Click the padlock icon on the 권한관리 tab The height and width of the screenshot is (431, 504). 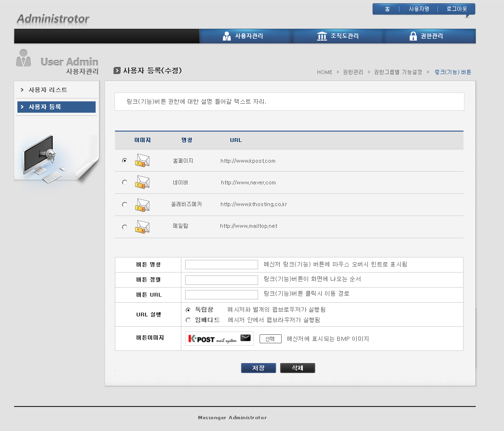point(413,36)
